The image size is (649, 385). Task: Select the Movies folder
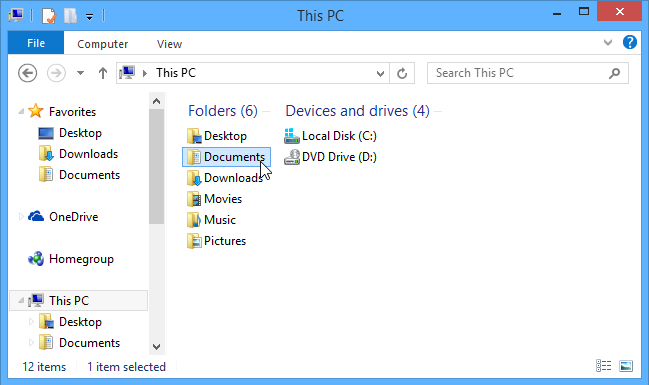pos(214,199)
